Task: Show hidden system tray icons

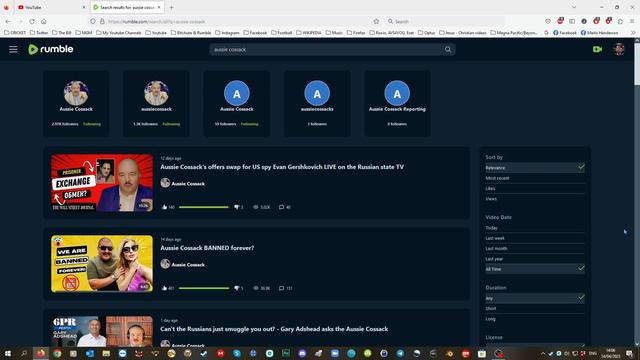Action: 542,353
